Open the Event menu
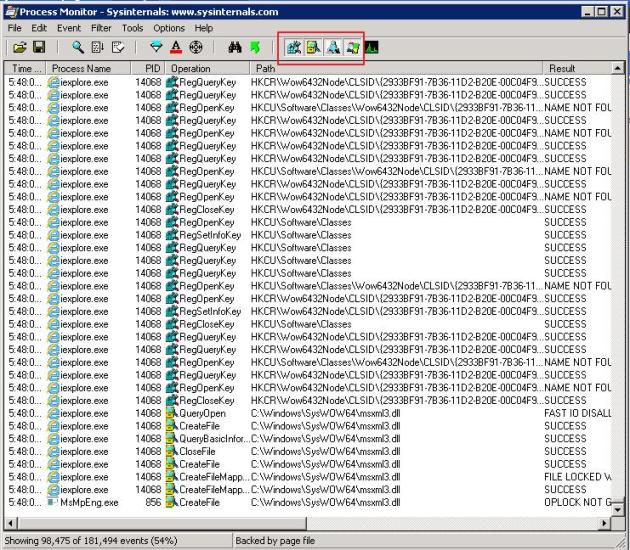This screenshot has width=630, height=550. [x=69, y=28]
